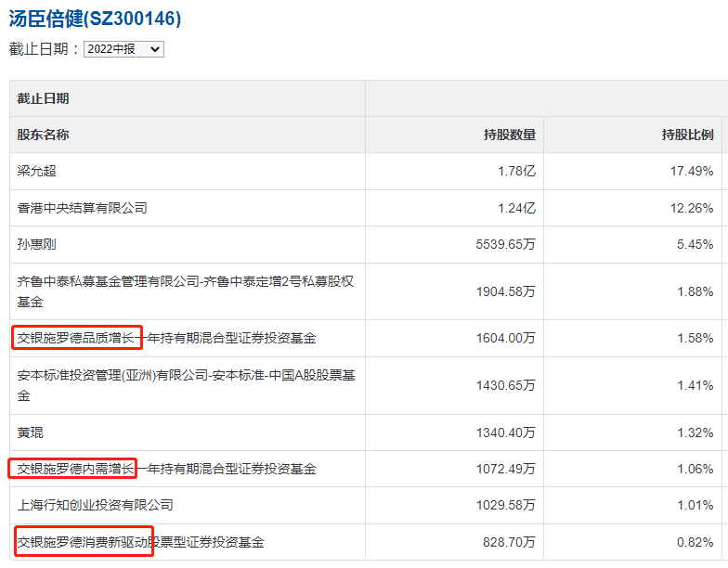
Task: Select the 1.78亿 holding value
Action: 516,171
